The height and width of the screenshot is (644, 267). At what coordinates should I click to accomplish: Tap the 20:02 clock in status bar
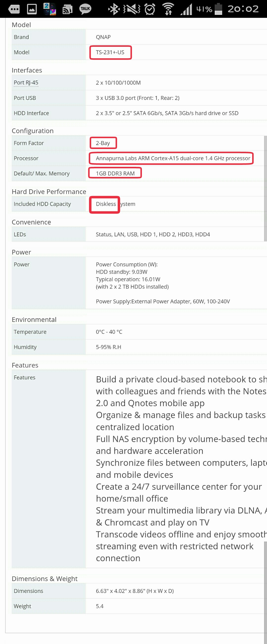(243, 9)
